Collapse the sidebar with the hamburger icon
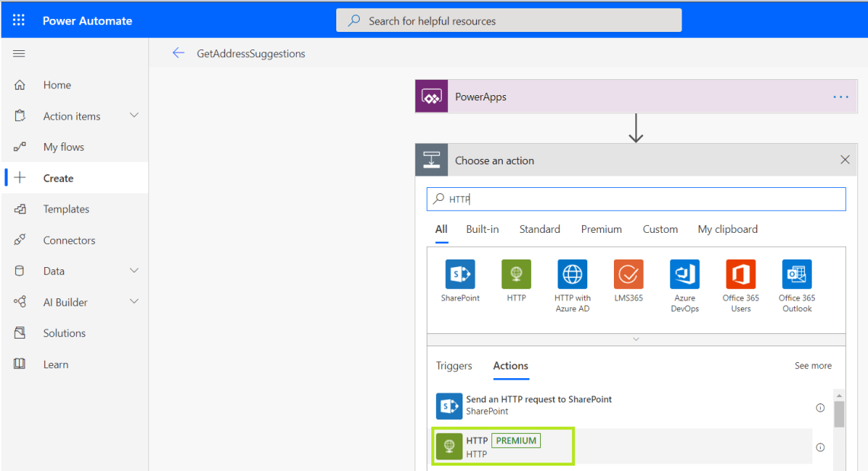 pyautogui.click(x=18, y=53)
